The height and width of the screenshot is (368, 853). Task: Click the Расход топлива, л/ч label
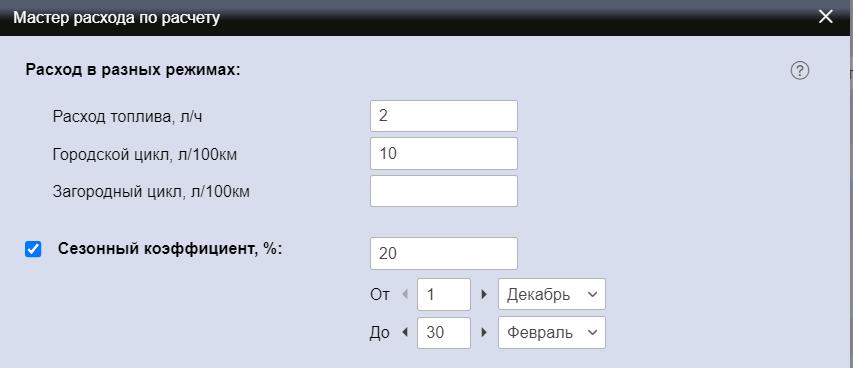127,116
